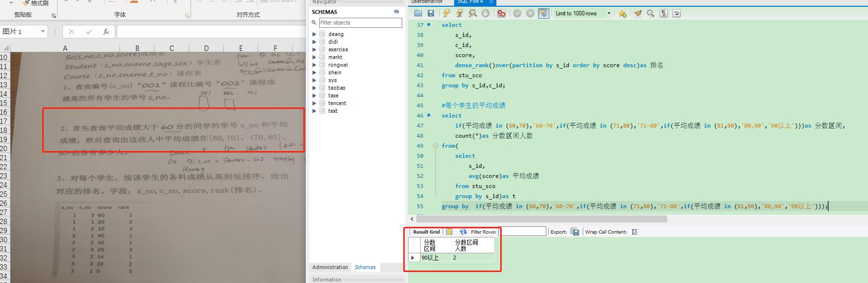Click Select All corner in Excel

pyautogui.click(x=5, y=48)
